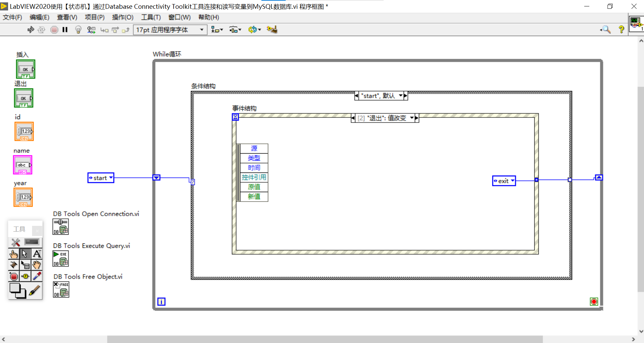This screenshot has height=343, width=644.
Task: Go to previous case before "start"
Action: coord(357,96)
